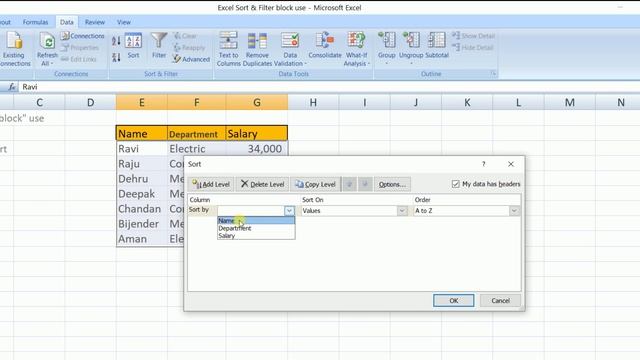The width and height of the screenshot is (640, 360).
Task: Confirm the sort with OK
Action: (453, 300)
